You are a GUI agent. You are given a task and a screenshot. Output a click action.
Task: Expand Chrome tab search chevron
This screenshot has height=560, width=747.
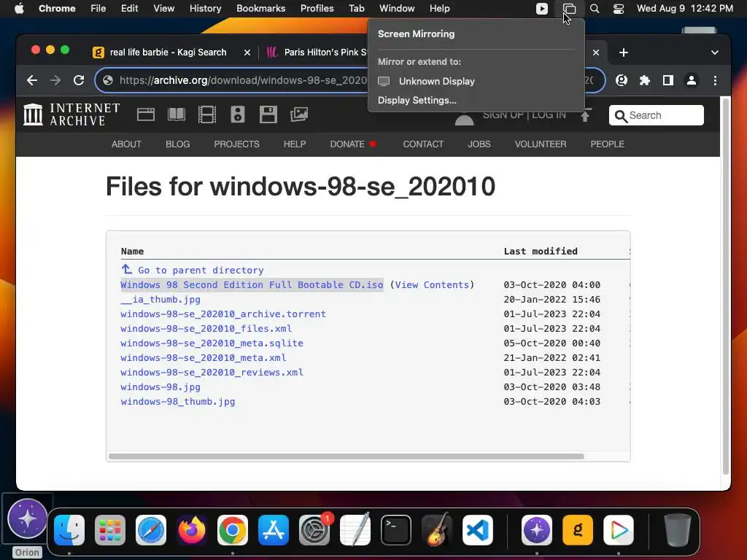[715, 52]
